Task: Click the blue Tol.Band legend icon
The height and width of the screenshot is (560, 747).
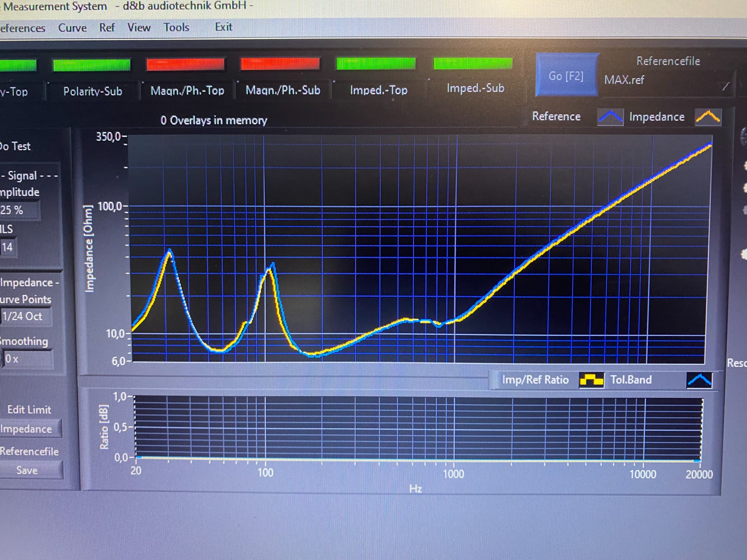Action: (700, 380)
